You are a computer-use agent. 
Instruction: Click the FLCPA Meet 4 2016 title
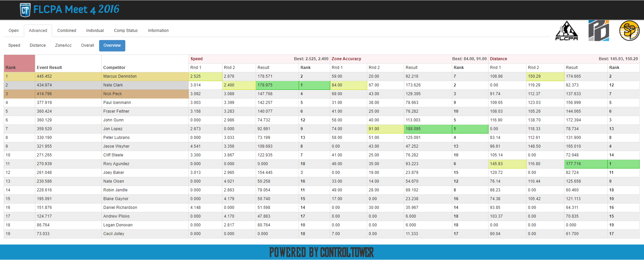[x=76, y=9]
